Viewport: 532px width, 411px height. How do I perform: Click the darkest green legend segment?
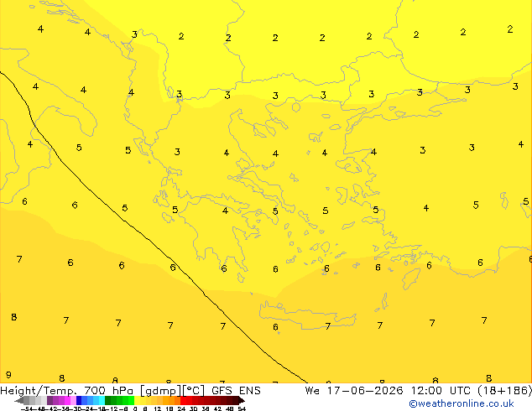(x=108, y=400)
